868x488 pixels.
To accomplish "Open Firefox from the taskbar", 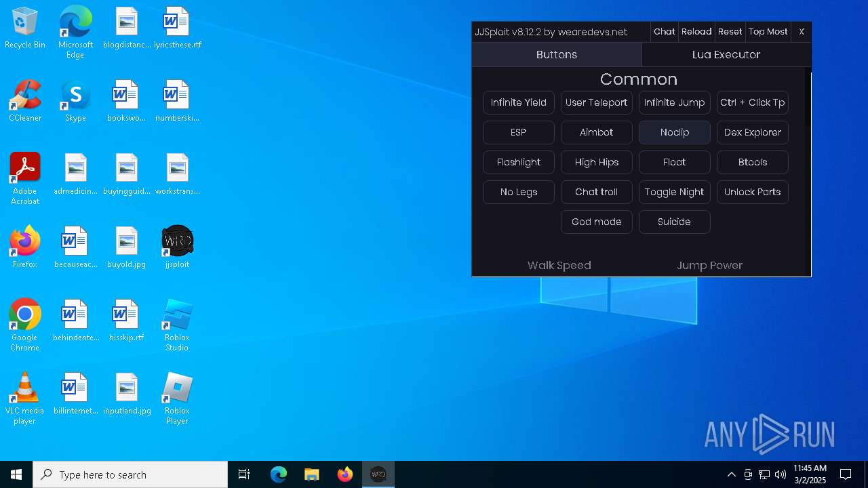I will click(345, 474).
